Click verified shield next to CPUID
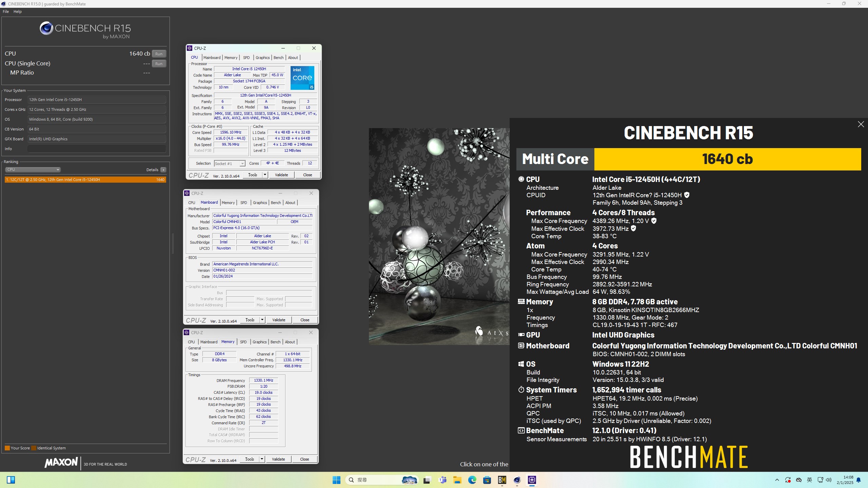The image size is (868, 488). (687, 195)
